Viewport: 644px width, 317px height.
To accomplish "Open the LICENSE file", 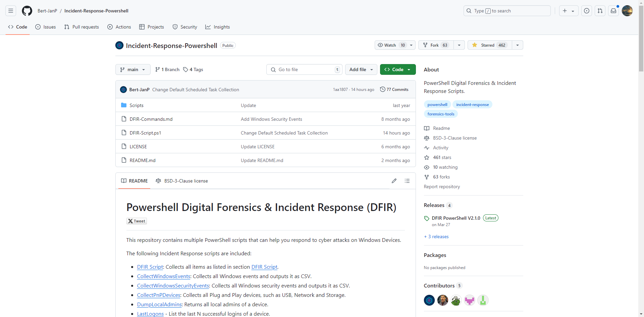I will click(138, 147).
